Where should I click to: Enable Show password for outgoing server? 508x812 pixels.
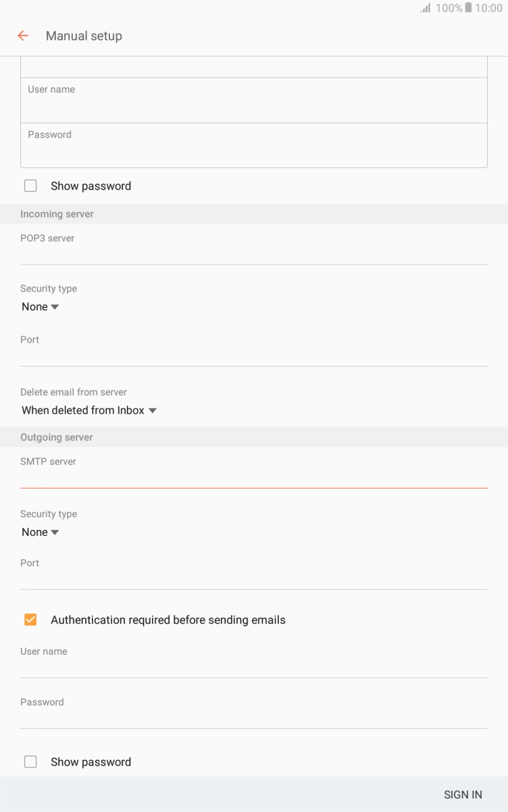click(30, 761)
